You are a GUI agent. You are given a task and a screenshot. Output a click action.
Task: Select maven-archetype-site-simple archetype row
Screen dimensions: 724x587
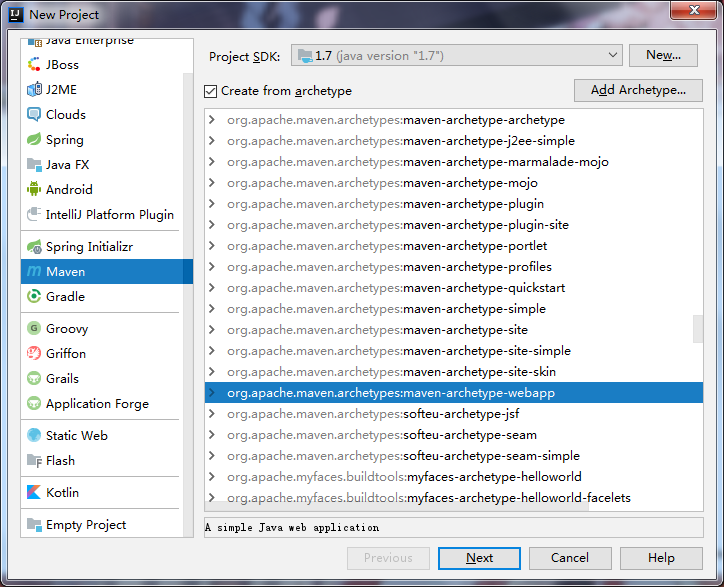pos(454,351)
